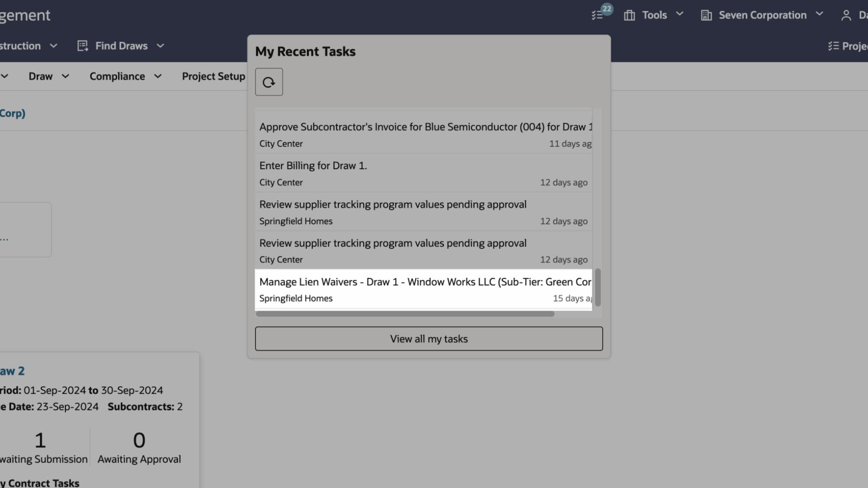Expand the Find Draws dropdown chevron
The height and width of the screenshot is (488, 868).
[x=160, y=46]
